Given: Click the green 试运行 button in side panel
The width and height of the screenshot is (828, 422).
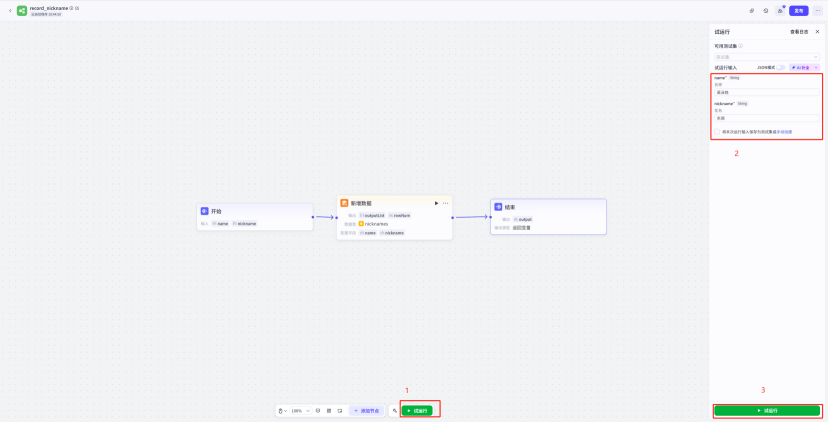Looking at the screenshot, I should [767, 410].
